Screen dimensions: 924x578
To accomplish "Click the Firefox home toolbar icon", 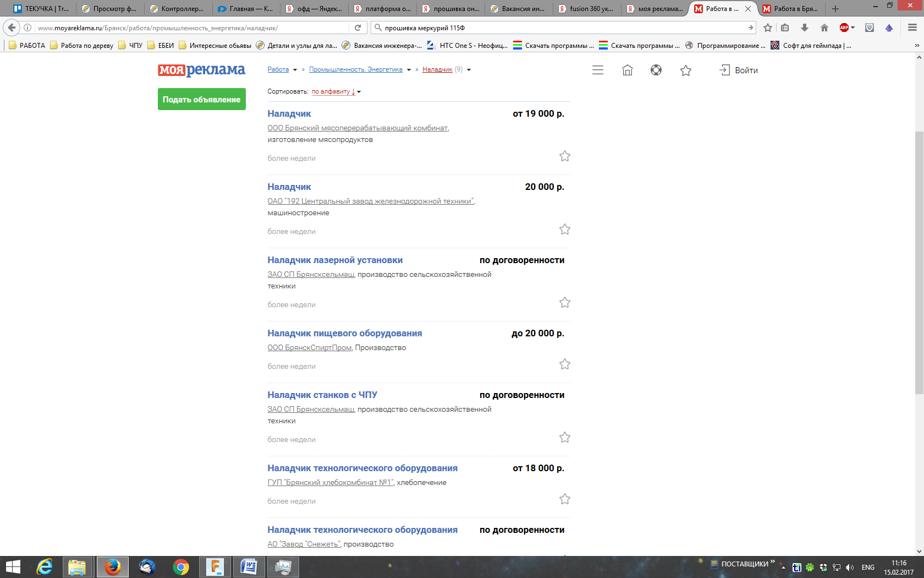I will pos(824,28).
